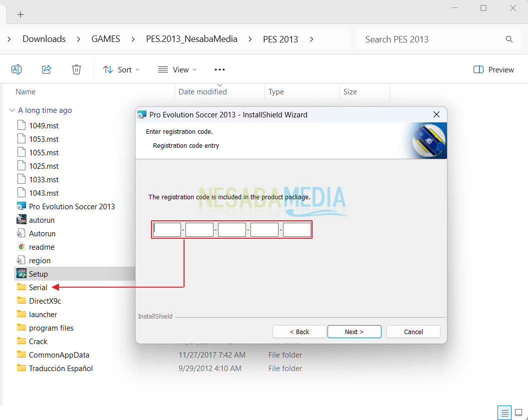Go to GAMES in the breadcrumb
Viewport: 528px width, 420px height.
105,39
